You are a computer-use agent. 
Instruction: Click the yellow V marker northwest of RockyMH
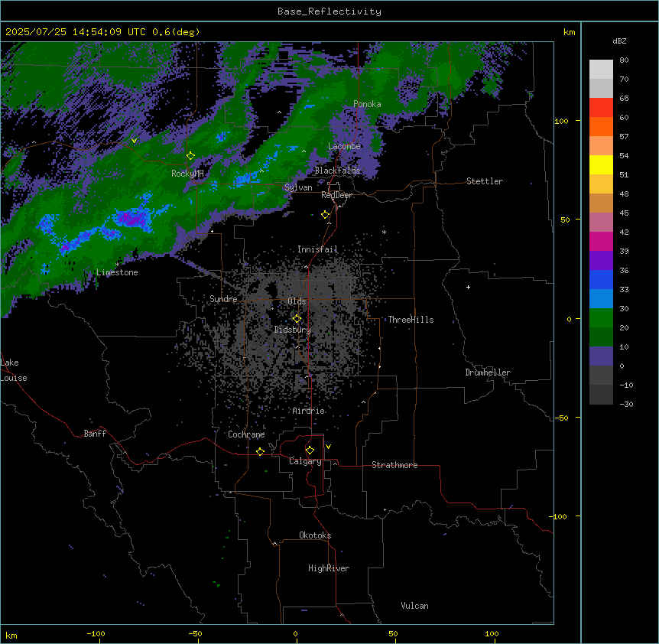[134, 141]
